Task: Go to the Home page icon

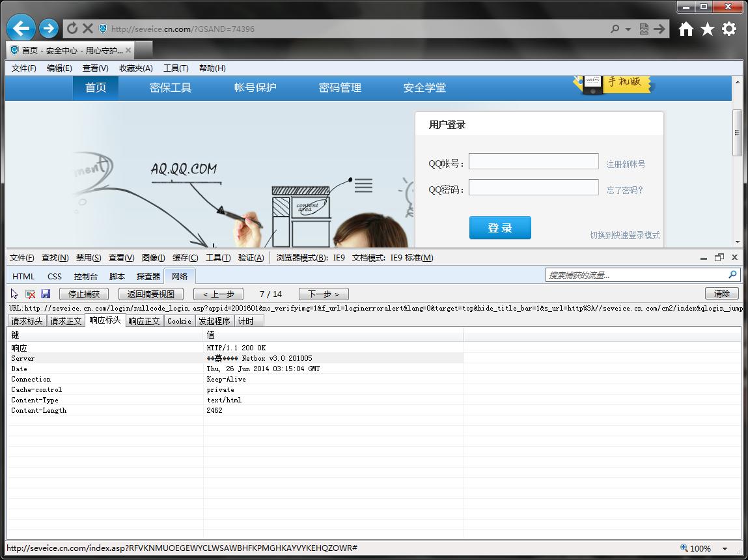Action: tap(686, 29)
